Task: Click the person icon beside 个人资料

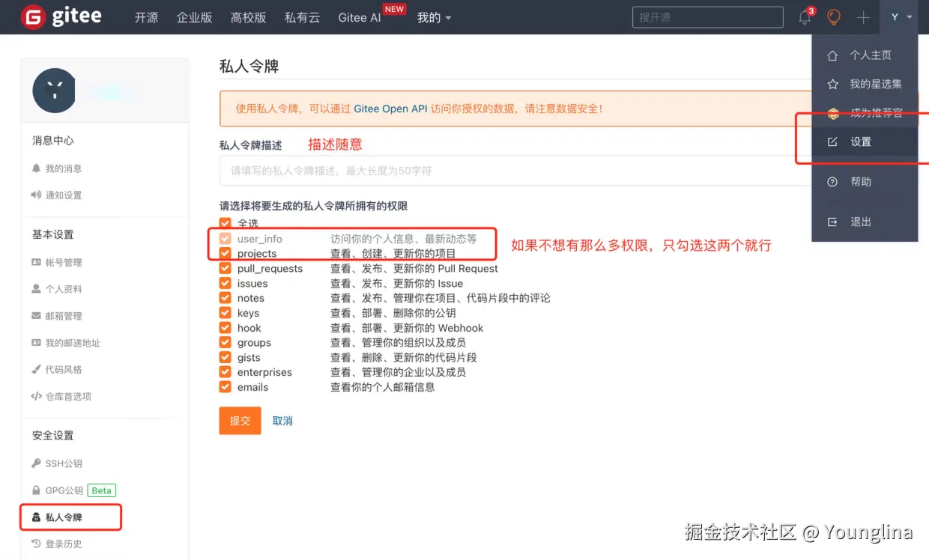Action: point(36,289)
